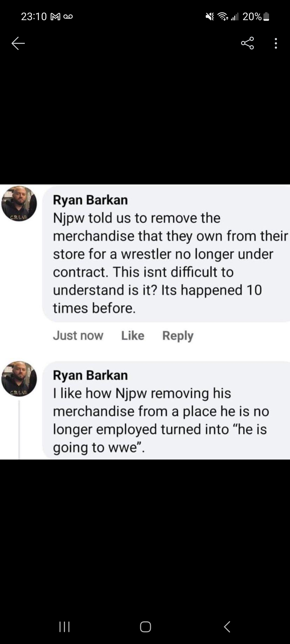Tap the Gmail notification icon in status bar
Screen dimensions: 290x644
coord(55,17)
